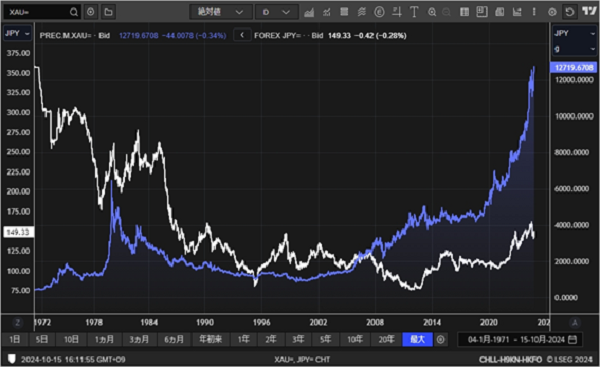
Task: Open the folder icon in top toolbar
Action: 109,12
